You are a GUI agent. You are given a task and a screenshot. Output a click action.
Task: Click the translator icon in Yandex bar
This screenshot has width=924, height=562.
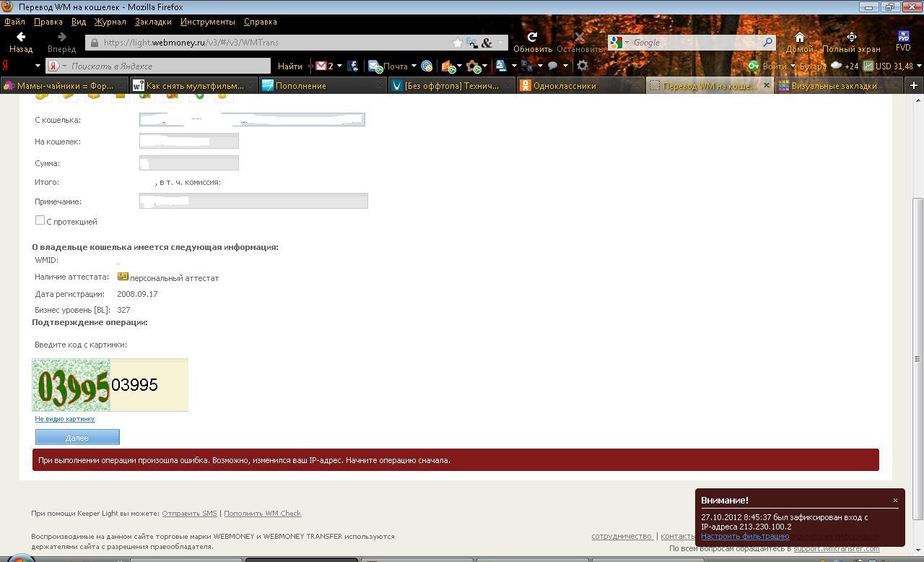(502, 66)
